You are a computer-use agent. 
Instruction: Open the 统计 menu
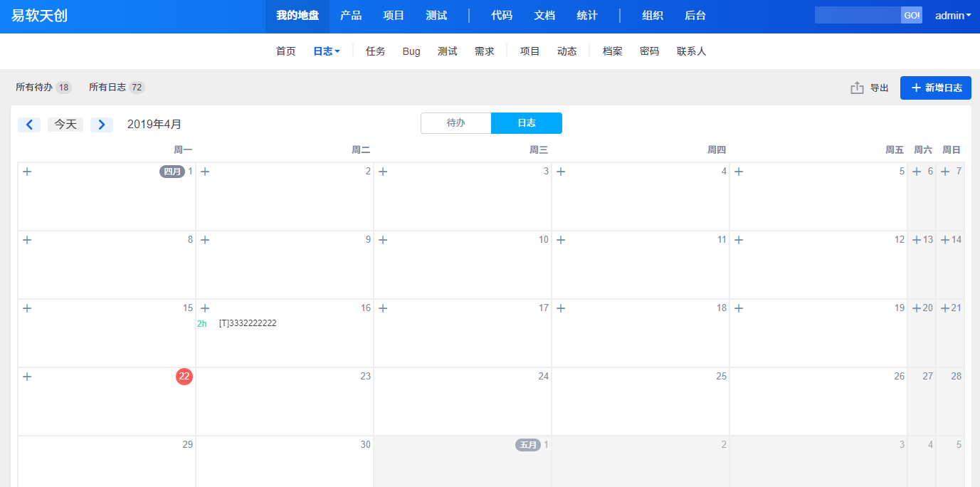tap(587, 16)
